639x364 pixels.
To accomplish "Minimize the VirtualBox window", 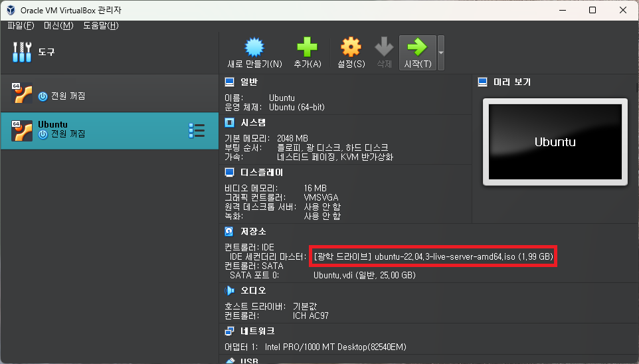I will 563,10.
